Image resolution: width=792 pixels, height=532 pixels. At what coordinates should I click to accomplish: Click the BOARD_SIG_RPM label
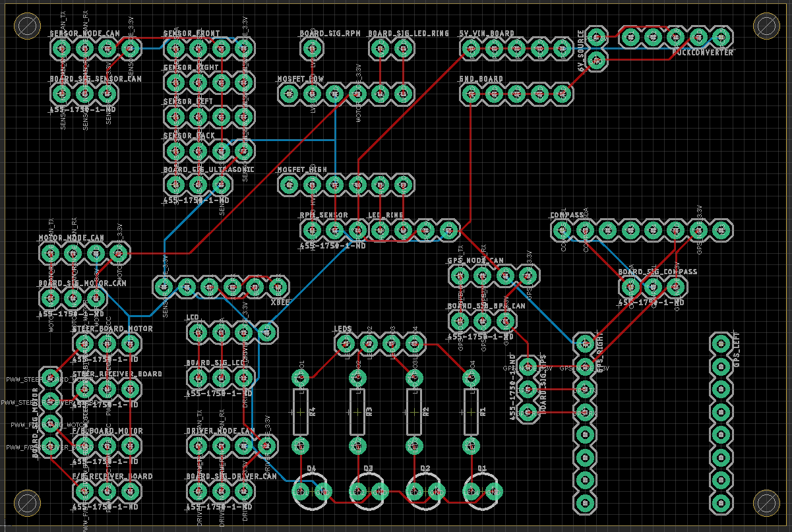(x=330, y=33)
